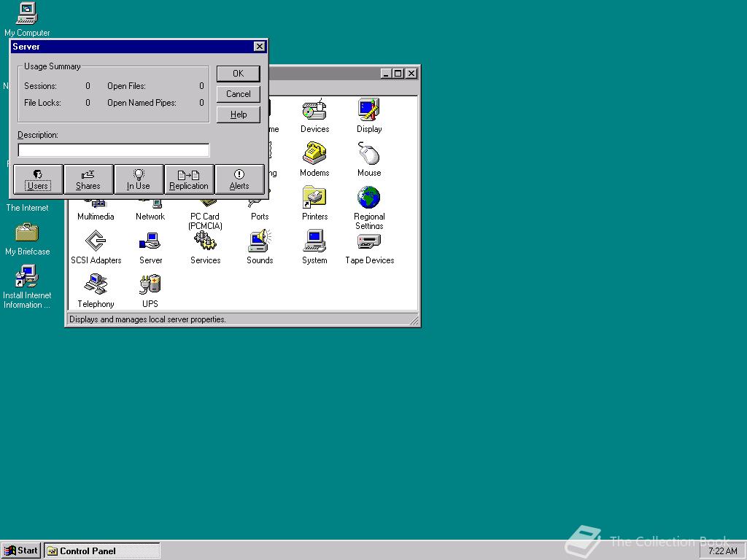Click the Control Panel status bar text

[147, 319]
